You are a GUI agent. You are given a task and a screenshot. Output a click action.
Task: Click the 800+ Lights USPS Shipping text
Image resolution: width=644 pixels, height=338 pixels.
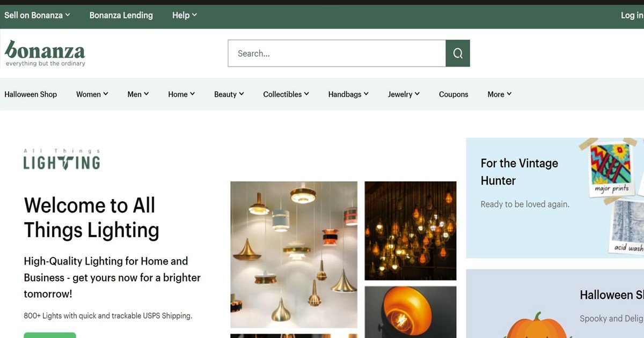tap(108, 315)
